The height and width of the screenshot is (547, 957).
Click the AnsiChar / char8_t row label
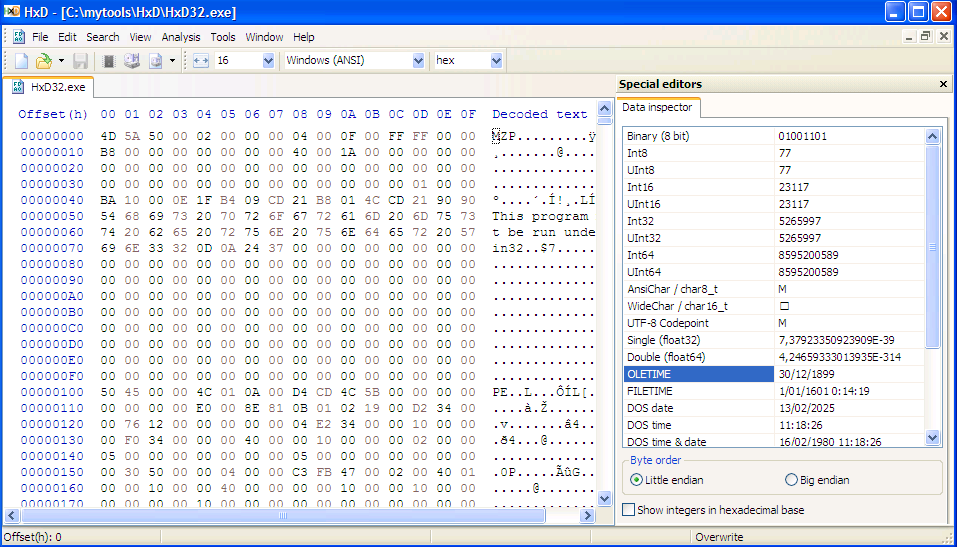pyautogui.click(x=672, y=289)
